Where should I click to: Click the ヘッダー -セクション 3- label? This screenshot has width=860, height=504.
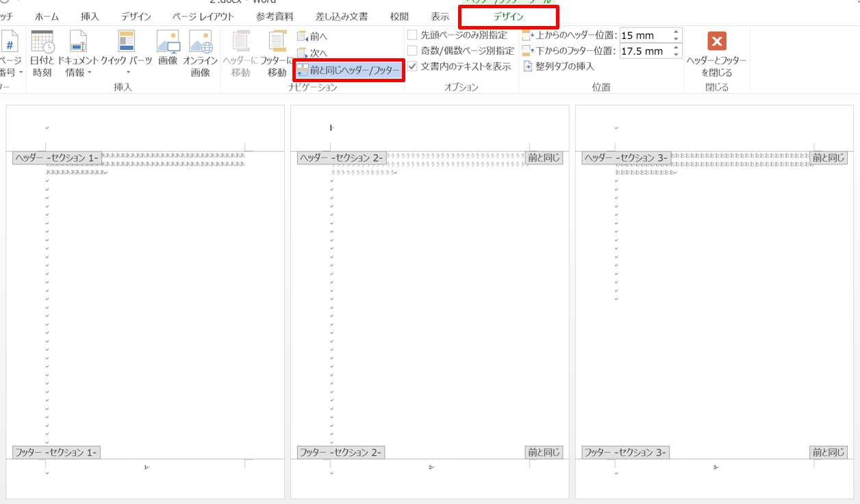click(x=627, y=158)
